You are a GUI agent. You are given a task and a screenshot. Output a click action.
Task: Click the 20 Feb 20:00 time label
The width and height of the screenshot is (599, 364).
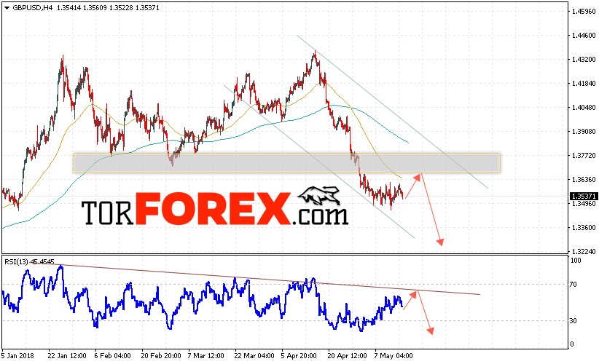click(x=161, y=356)
